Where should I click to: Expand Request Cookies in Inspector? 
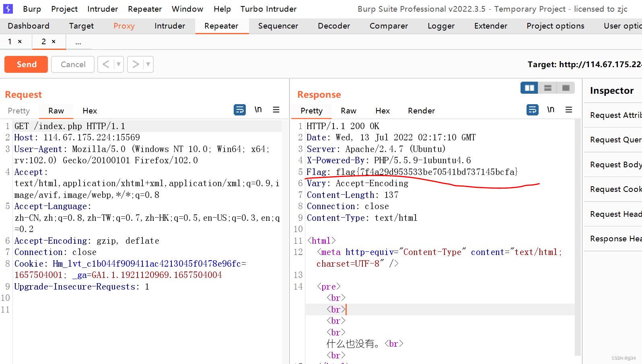(614, 189)
